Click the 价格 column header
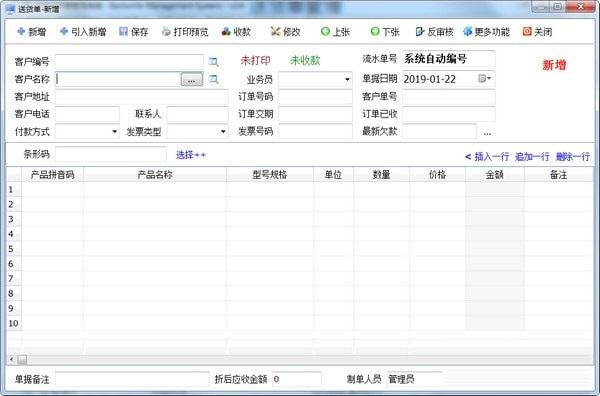This screenshot has height=396, width=600. 437,175
